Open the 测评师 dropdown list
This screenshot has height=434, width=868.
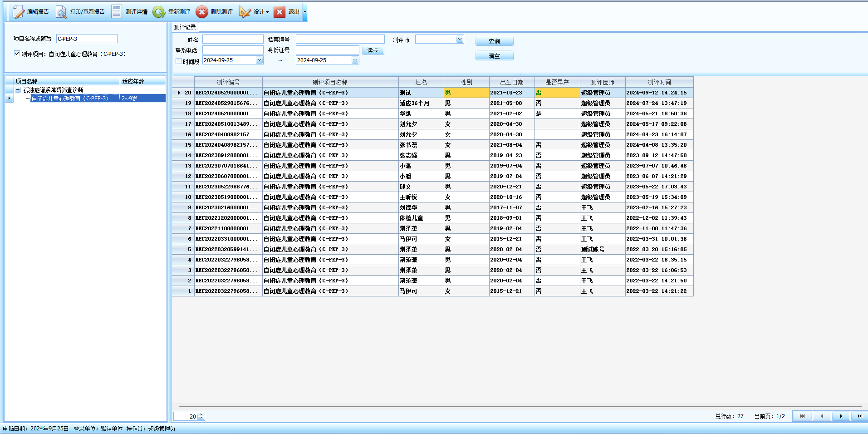[460, 39]
